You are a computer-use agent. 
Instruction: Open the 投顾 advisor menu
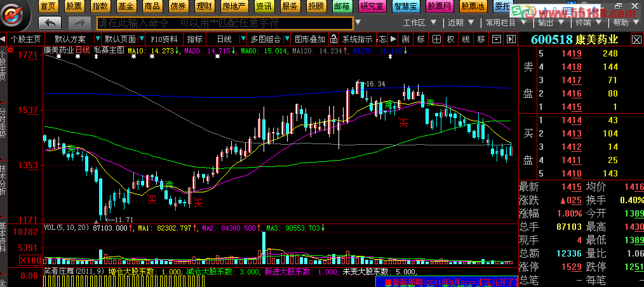click(x=316, y=6)
